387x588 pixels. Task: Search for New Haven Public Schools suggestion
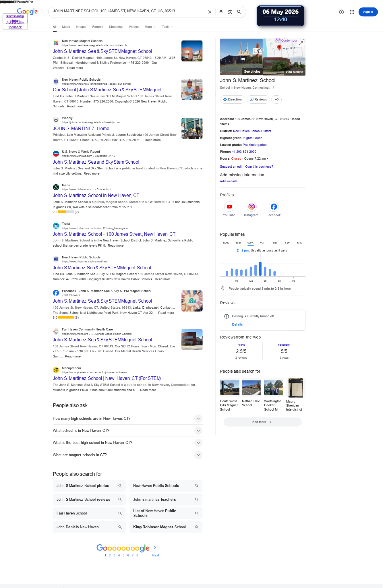(166, 486)
